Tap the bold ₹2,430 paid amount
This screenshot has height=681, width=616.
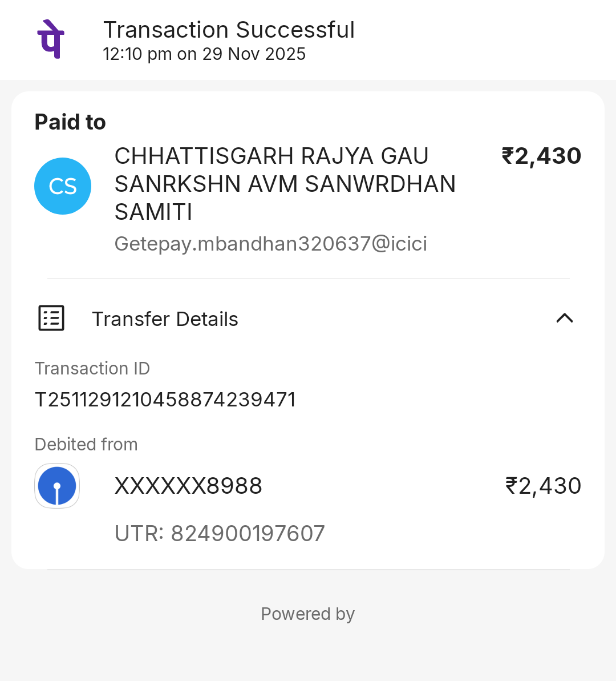[541, 156]
